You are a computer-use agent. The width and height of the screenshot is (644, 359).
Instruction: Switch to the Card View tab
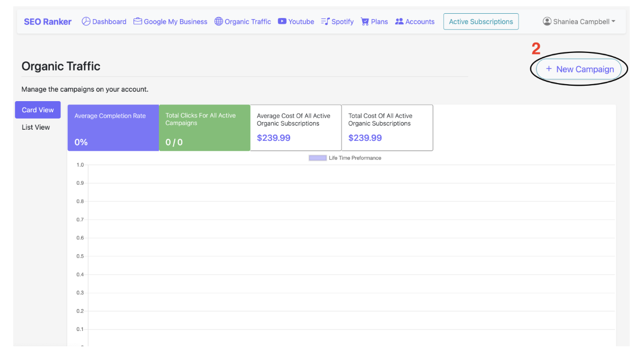click(x=38, y=110)
